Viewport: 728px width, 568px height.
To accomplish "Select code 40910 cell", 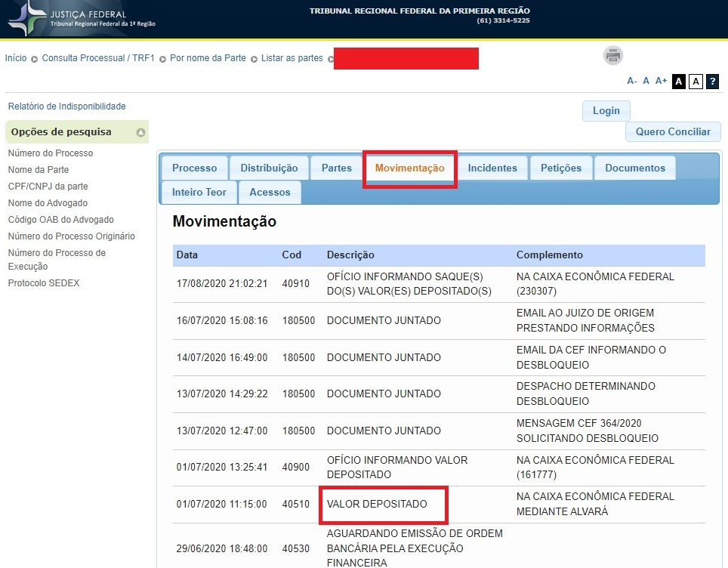I will coord(296,284).
